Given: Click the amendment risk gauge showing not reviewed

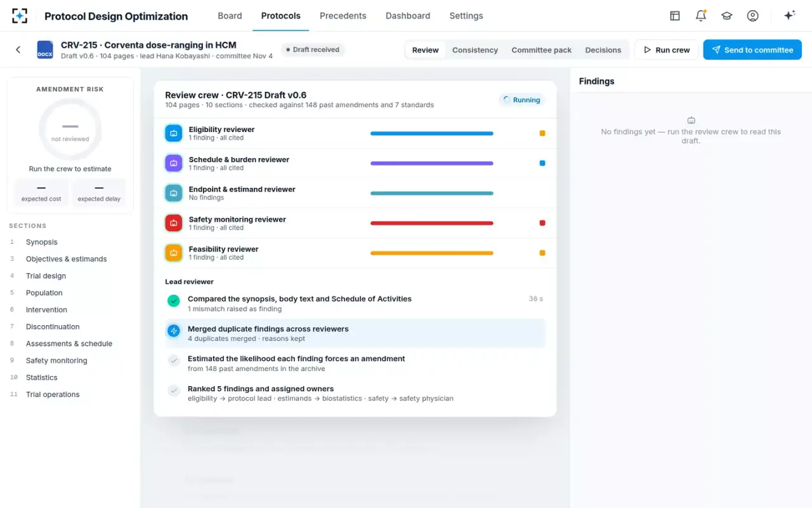Looking at the screenshot, I should (x=70, y=130).
